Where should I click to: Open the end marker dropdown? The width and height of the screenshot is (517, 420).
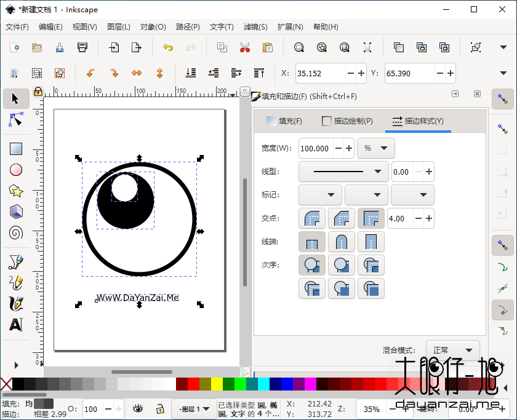click(x=412, y=195)
